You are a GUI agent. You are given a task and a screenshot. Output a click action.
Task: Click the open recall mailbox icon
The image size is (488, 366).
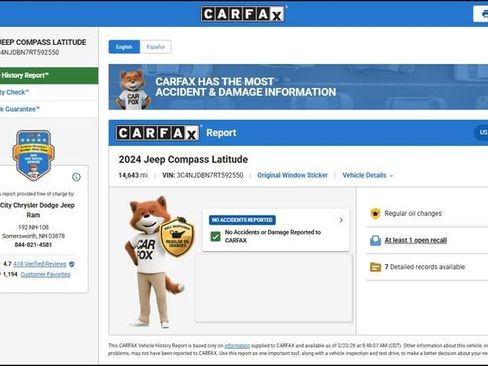click(375, 240)
